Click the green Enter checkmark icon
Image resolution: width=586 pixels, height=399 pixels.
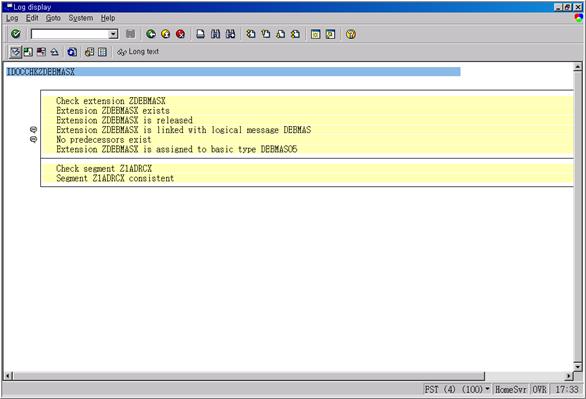(16, 34)
